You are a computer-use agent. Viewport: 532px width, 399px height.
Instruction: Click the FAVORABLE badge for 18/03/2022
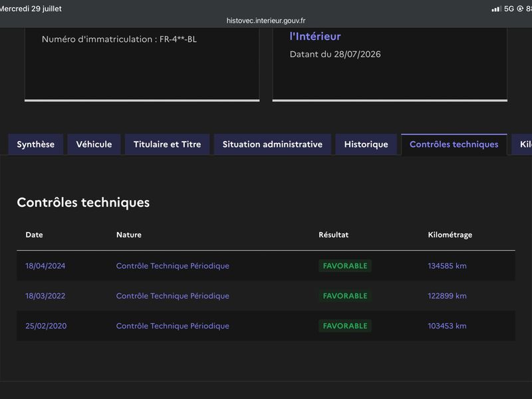click(345, 296)
